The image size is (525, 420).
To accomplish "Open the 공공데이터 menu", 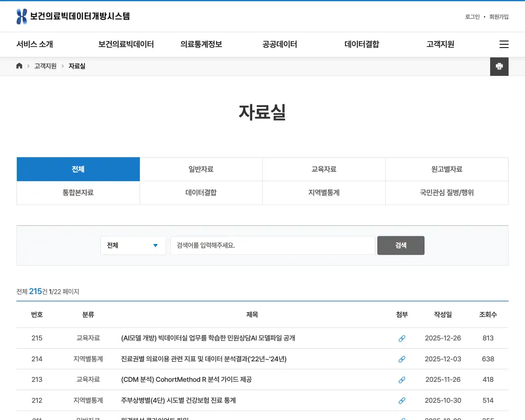I will [280, 44].
